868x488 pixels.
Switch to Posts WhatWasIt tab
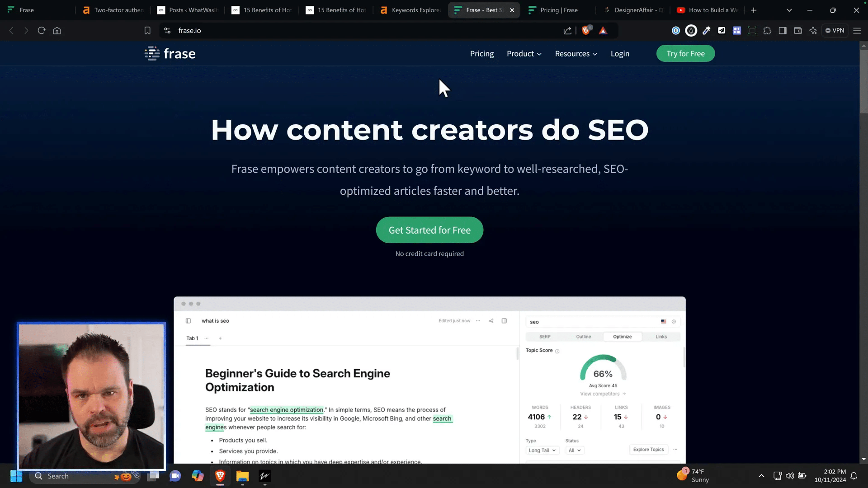[x=188, y=10]
